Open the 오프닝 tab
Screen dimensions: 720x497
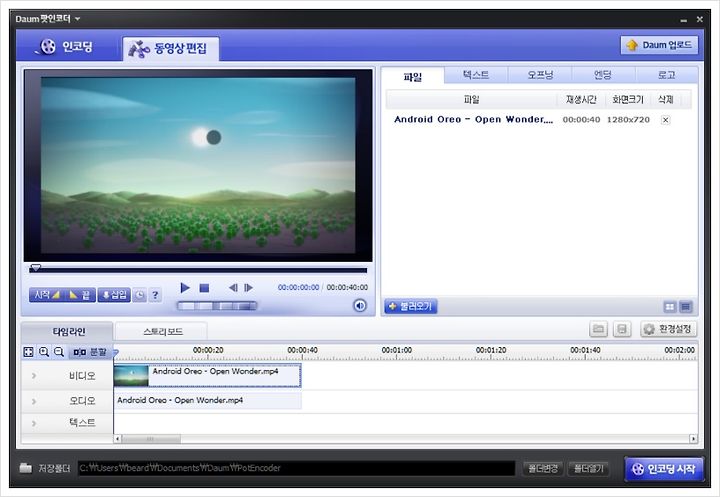point(540,75)
